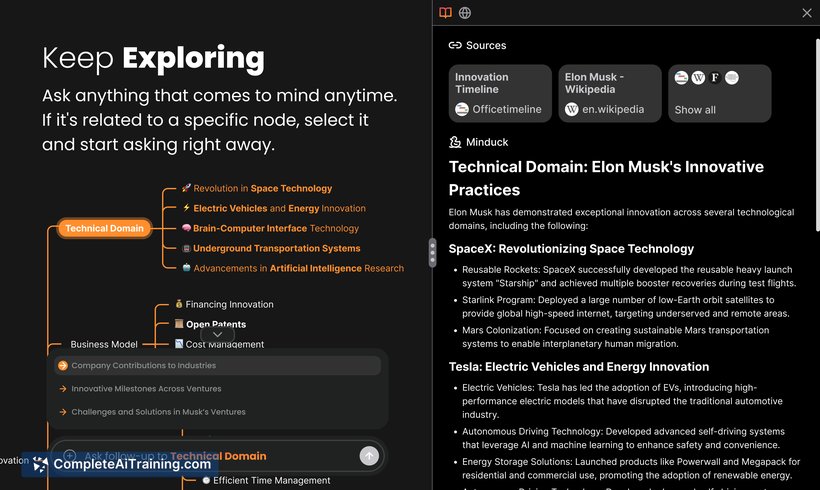Click the Tesla: Electric Vehicles and Energy Innovation heading
Screen dimensions: 820x490
pyautogui.click(x=579, y=367)
